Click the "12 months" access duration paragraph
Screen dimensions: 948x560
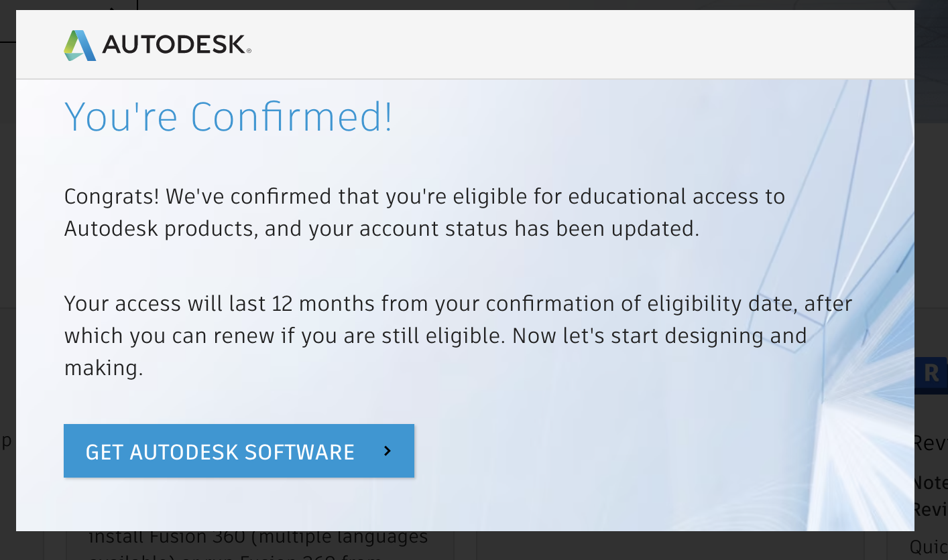(x=457, y=336)
